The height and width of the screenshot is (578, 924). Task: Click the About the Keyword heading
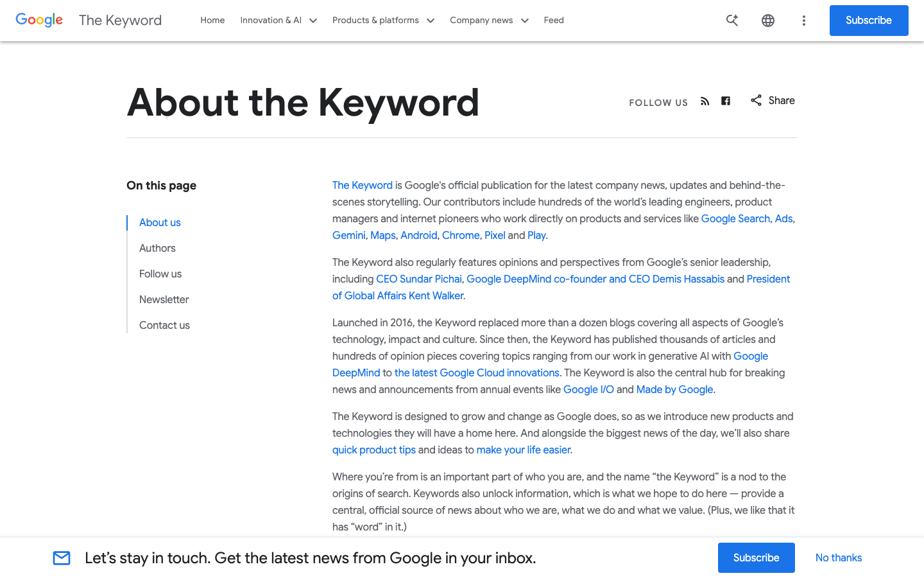[x=303, y=103]
